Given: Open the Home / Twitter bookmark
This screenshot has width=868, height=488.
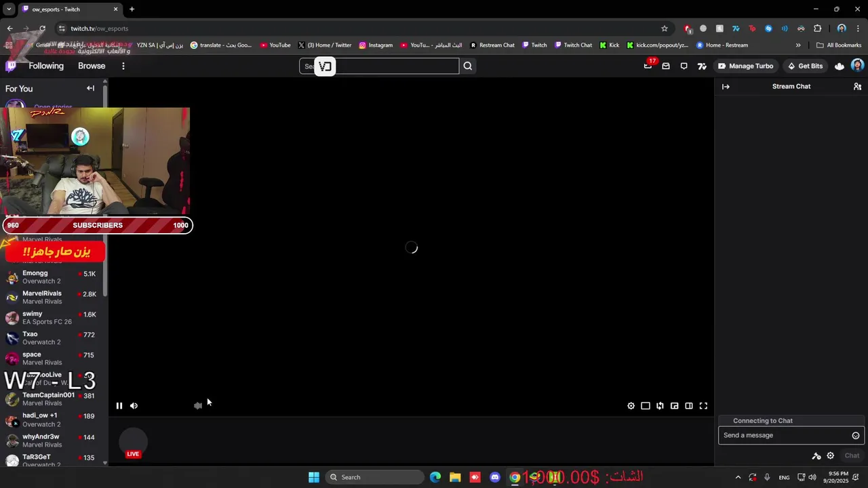Looking at the screenshot, I should 325,45.
